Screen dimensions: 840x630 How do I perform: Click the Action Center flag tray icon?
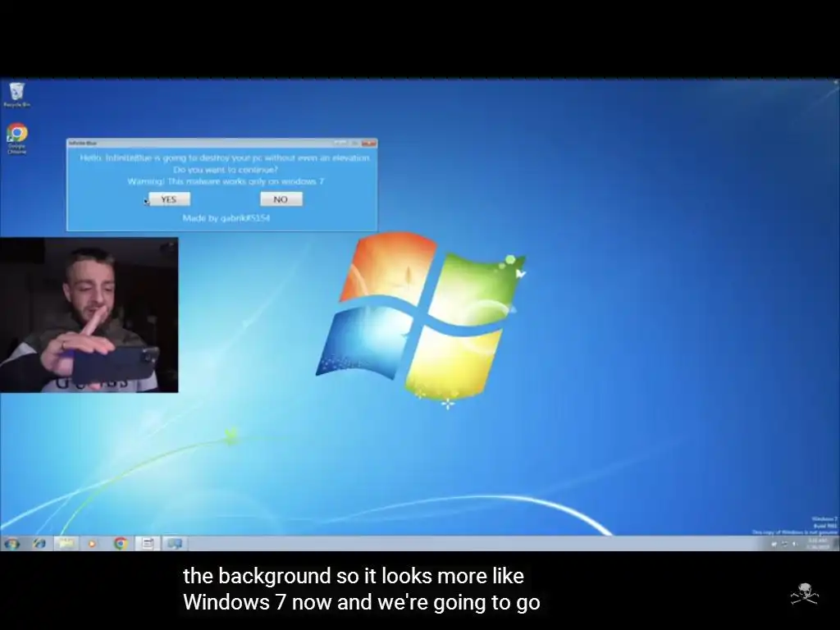click(774, 544)
